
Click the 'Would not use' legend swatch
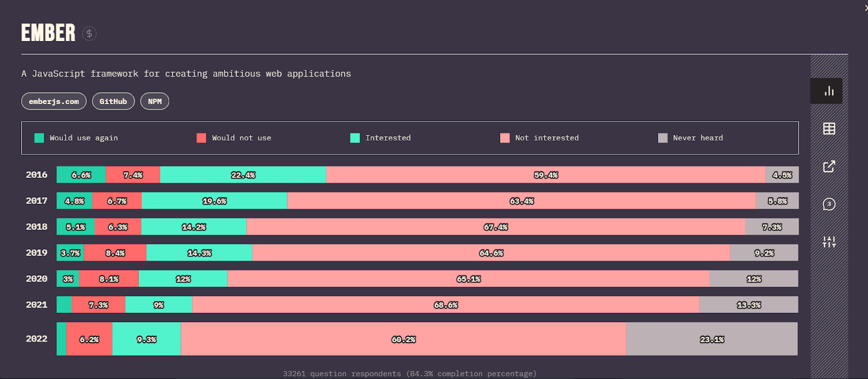[201, 138]
